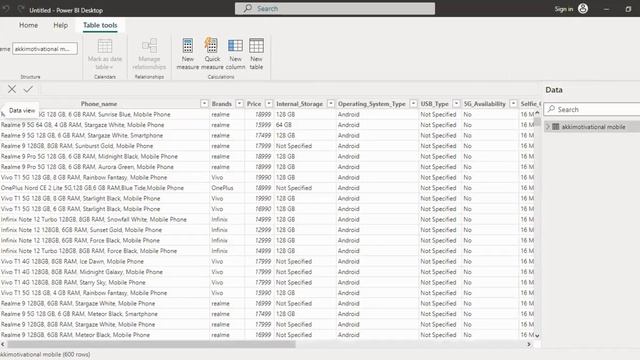Select the Price column header
This screenshot has height=360, width=640.
pos(254,104)
